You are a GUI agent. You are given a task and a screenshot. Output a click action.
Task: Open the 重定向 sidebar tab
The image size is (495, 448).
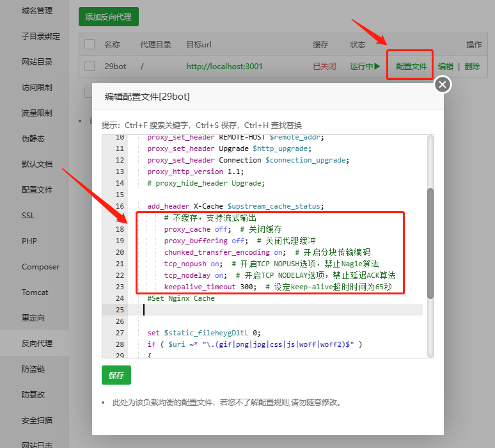tap(33, 318)
